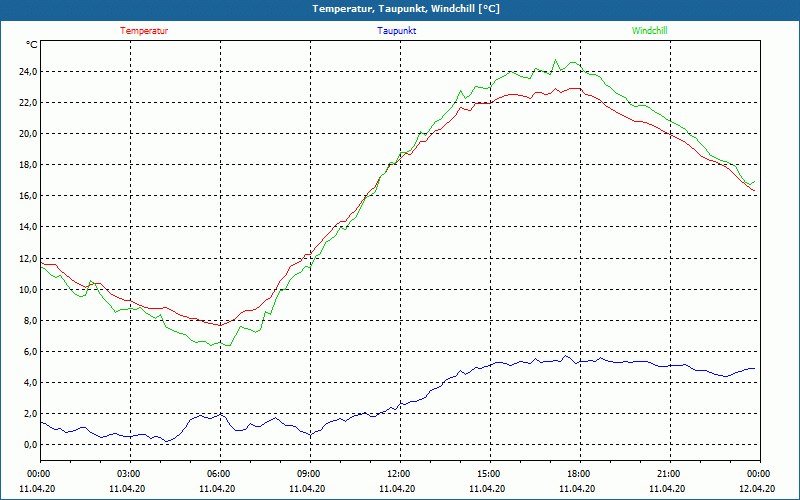This screenshot has width=800, height=500.
Task: Click the 4,0 y-axis value
Action: coord(29,383)
